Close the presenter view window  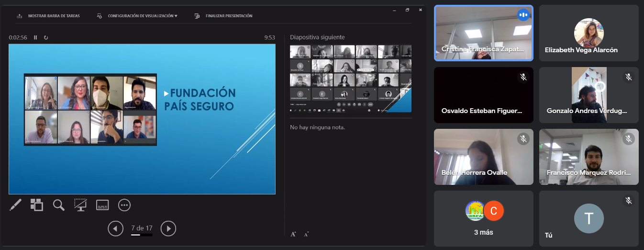click(421, 10)
